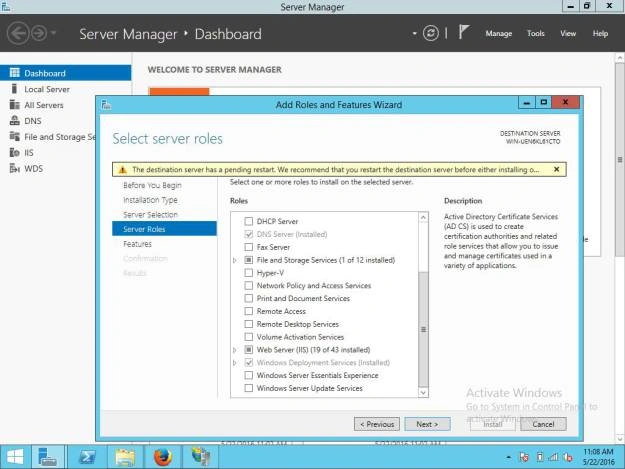Toggle Web Server (IIS) checkbox
625x469 pixels.
pos(249,349)
